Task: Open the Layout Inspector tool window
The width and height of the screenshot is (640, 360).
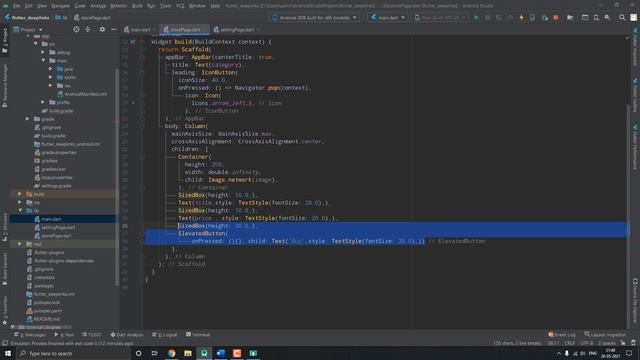Action: [605, 335]
